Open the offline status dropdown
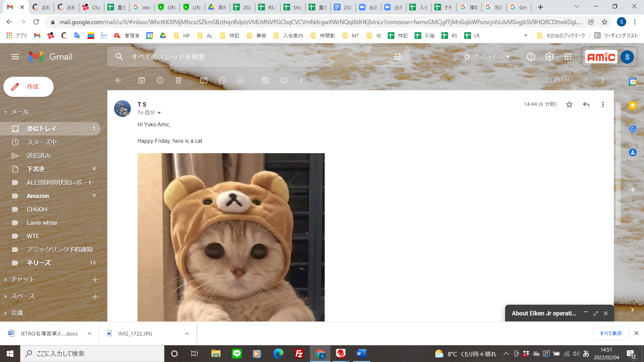 pyautogui.click(x=486, y=57)
